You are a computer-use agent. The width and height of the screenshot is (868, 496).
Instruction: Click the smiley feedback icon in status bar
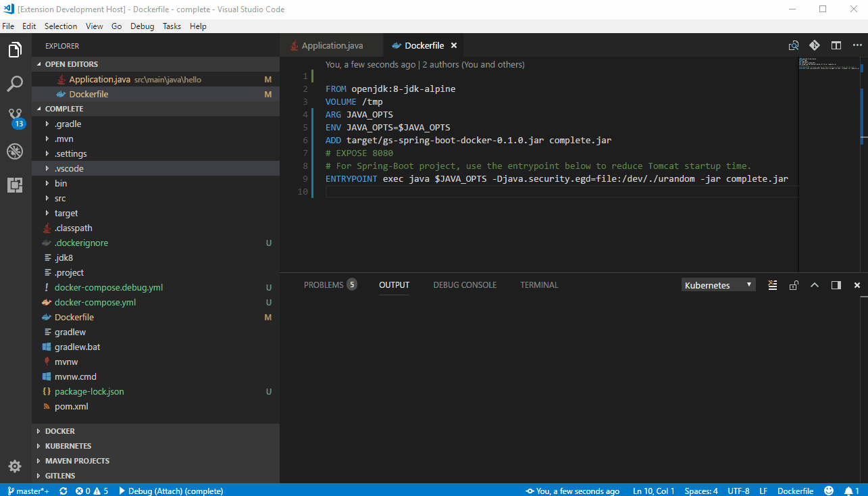pyautogui.click(x=827, y=491)
